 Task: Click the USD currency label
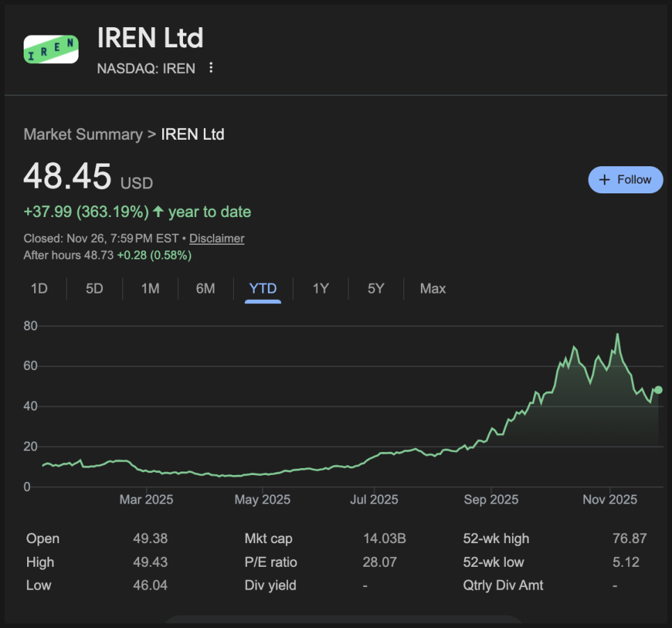click(x=137, y=184)
